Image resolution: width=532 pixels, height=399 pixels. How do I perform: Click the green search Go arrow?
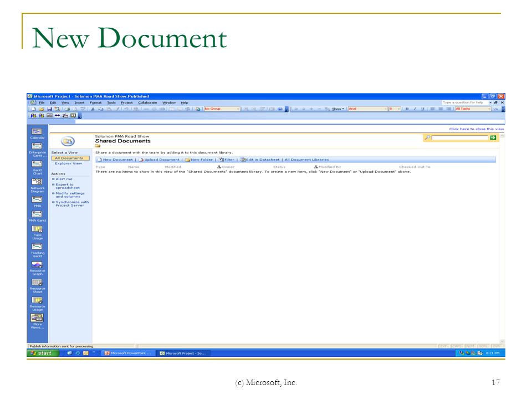click(x=493, y=138)
